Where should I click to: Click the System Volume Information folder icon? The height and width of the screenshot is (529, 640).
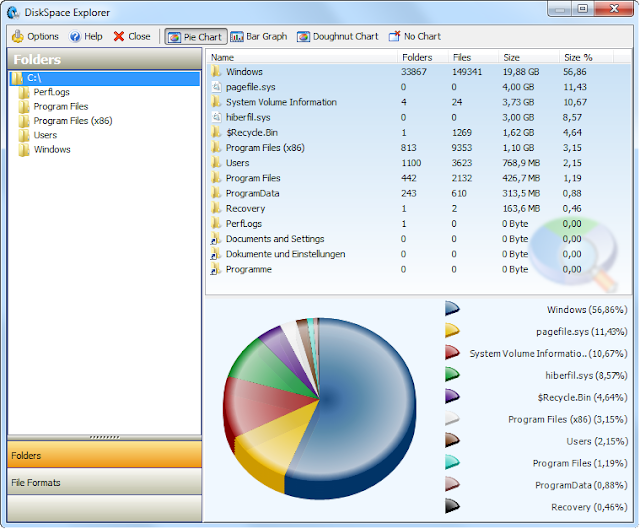click(216, 102)
